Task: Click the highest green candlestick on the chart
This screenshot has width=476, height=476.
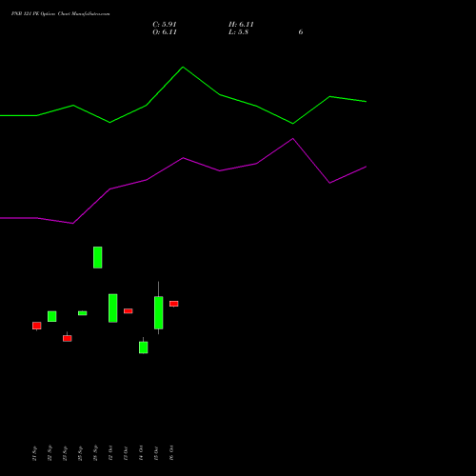Action: (x=98, y=257)
